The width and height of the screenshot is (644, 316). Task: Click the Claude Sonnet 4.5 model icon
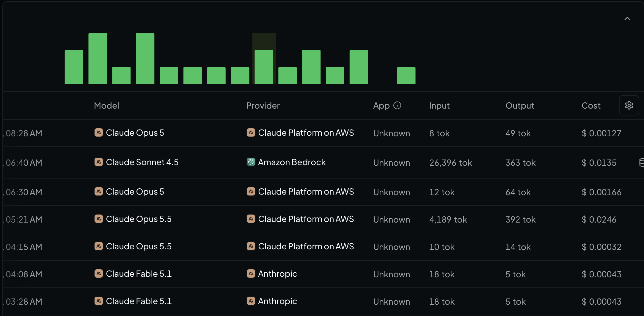[x=99, y=162]
